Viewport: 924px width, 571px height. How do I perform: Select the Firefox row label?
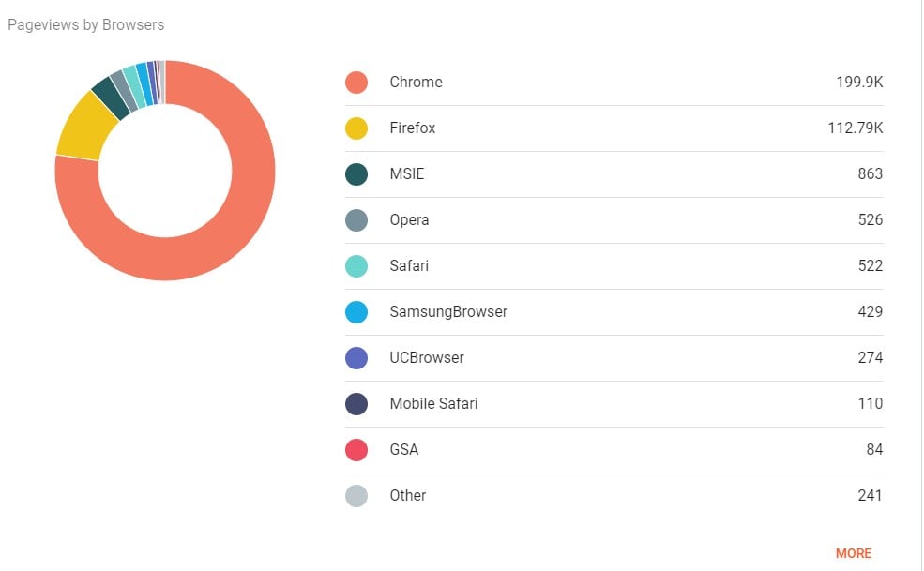click(413, 128)
